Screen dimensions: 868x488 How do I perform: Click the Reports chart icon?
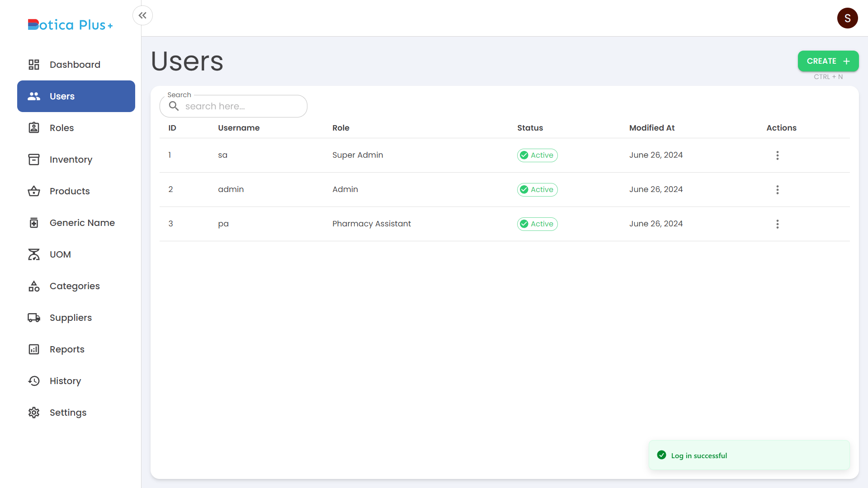34,349
